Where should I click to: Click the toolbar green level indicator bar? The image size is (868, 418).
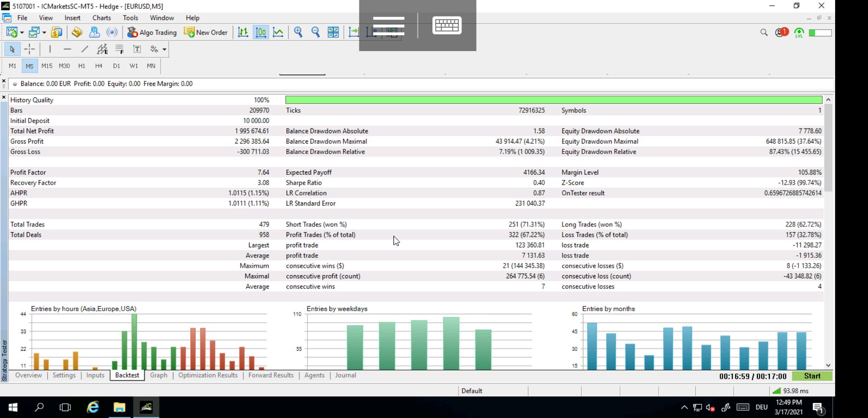coord(820,33)
